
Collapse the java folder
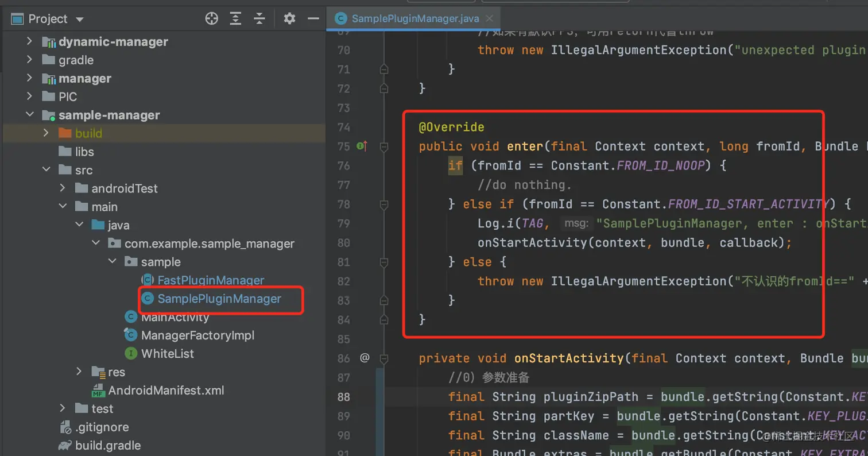(79, 225)
